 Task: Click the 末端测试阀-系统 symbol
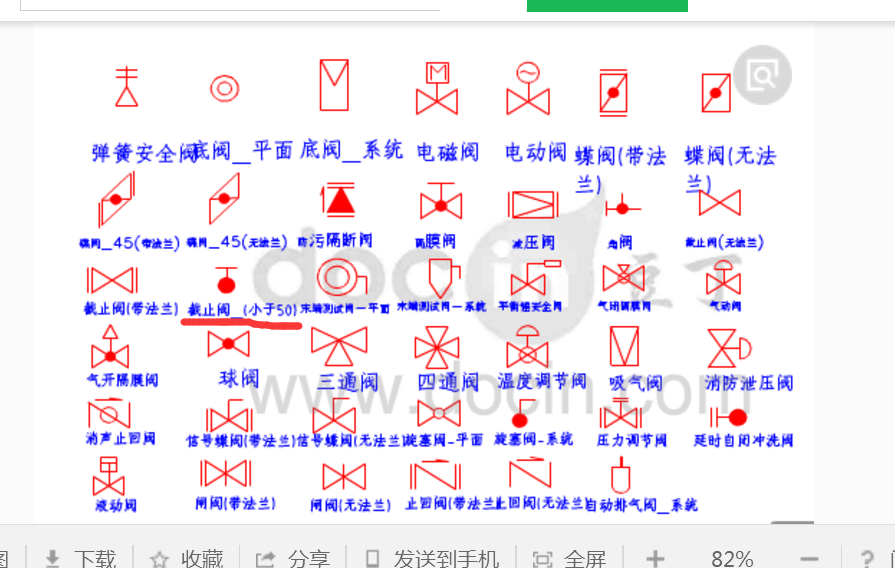coord(444,277)
